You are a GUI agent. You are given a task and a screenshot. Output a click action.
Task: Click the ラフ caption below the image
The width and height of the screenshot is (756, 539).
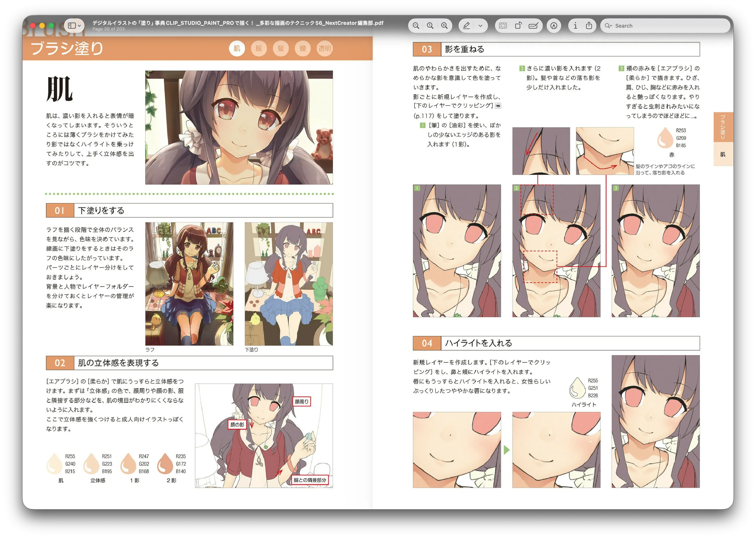(150, 350)
